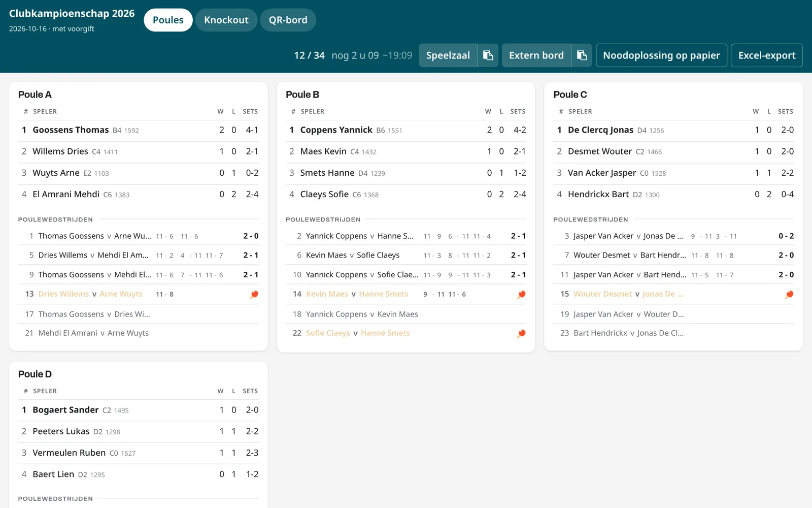Open match 5 Dries Willems v Mehdi
The height and width of the screenshot is (508, 812).
pos(139,256)
